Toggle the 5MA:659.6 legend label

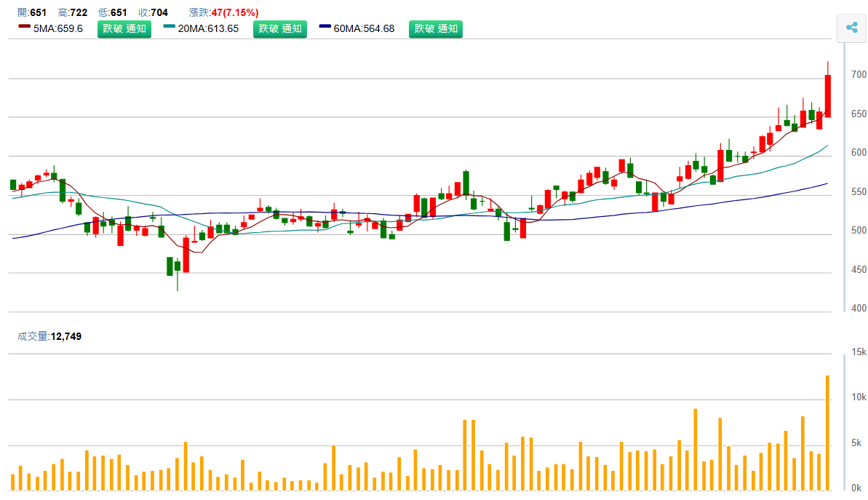coord(58,29)
